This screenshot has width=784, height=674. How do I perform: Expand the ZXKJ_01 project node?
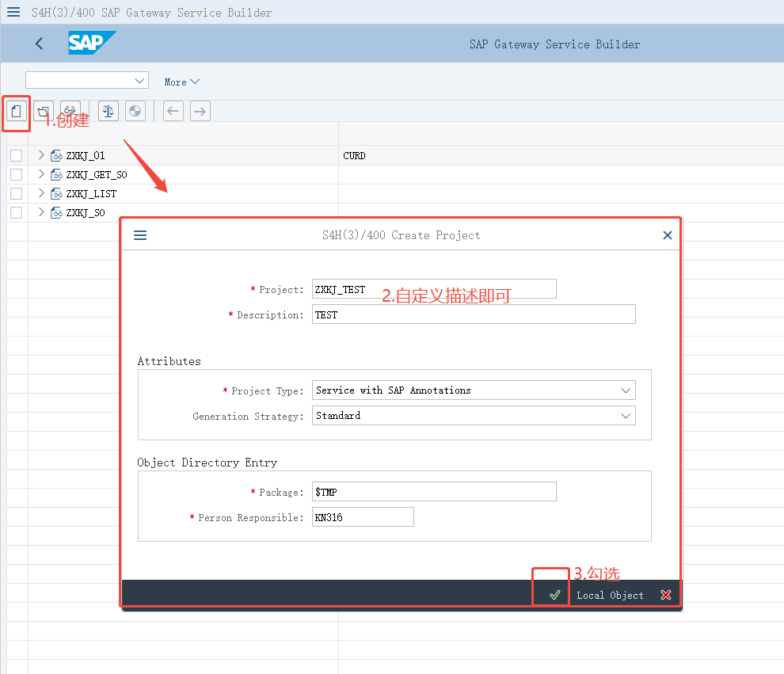41,155
